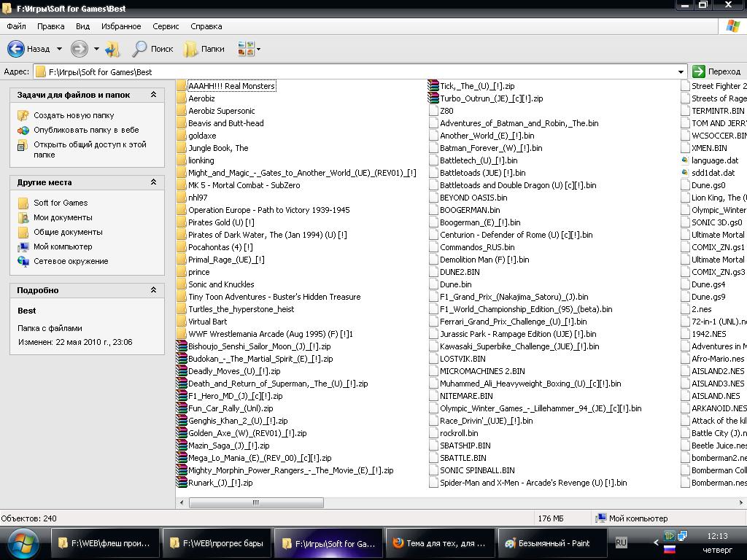Click the scrollbar right arrow
The image size is (747, 560).
point(741,502)
